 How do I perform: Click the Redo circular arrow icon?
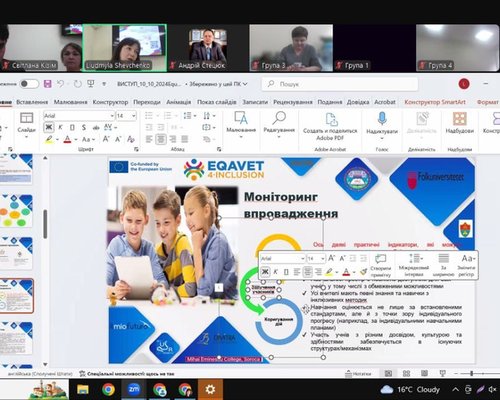pos(77,84)
